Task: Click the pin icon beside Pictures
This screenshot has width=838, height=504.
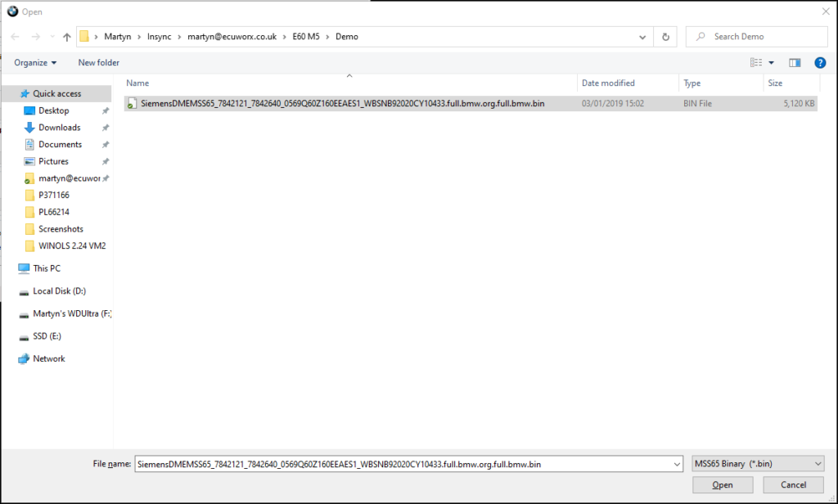Action: 106,161
